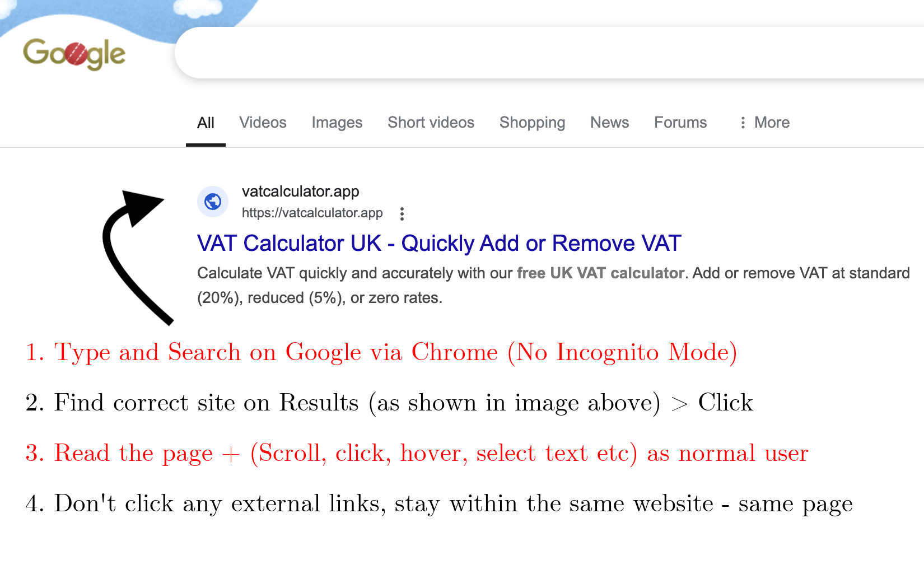Select the All results tab
Screen dimensions: 924x574
(206, 123)
